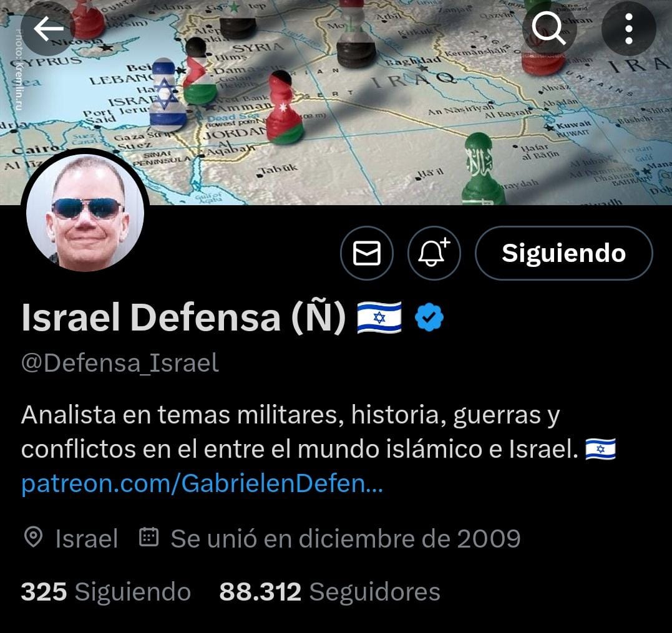Open the patreon.com/GabrielenDefen link
672x633 pixels.
tap(202, 483)
